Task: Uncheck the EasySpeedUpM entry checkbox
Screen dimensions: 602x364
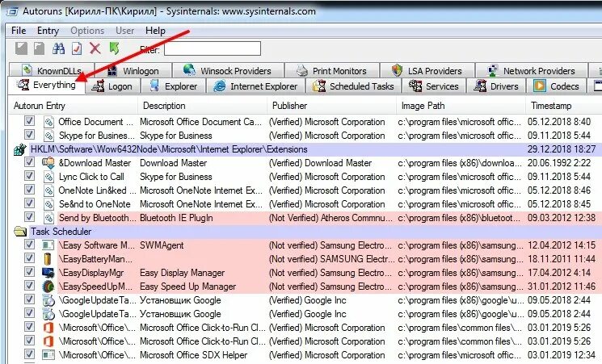Action: coord(29,286)
